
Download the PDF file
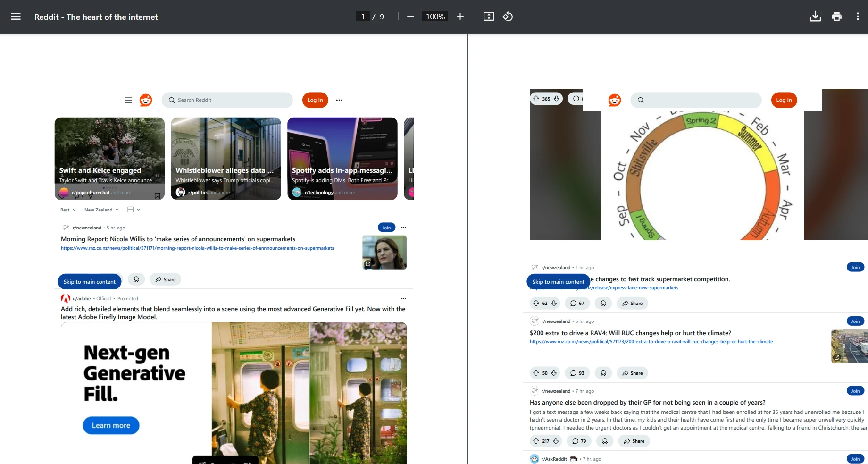tap(815, 17)
